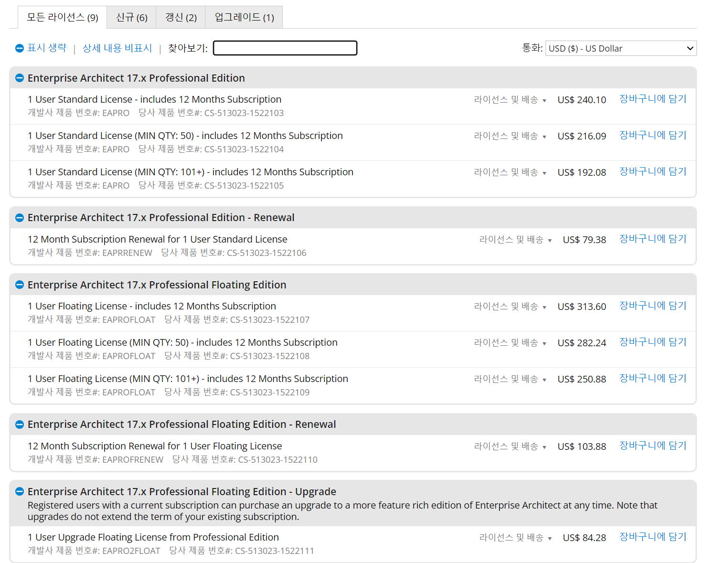Expand 라이선스 및 배송 for US$ 313.60 item
The height and width of the screenshot is (563, 728).
click(x=510, y=306)
